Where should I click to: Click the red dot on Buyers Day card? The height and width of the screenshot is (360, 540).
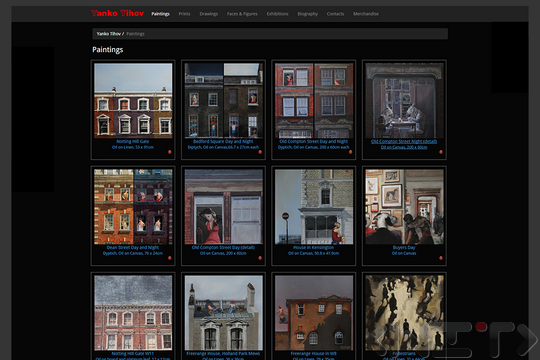[441, 258]
